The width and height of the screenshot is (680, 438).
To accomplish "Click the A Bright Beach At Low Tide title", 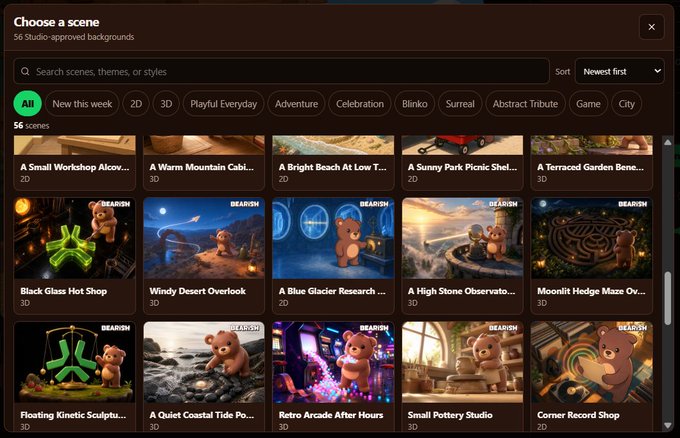I will (332, 167).
